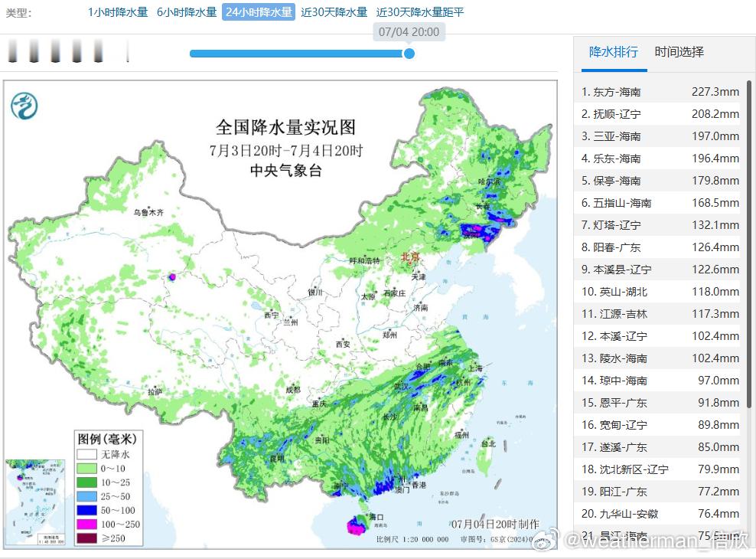Click the 50~100 legend swatch

[x=86, y=510]
